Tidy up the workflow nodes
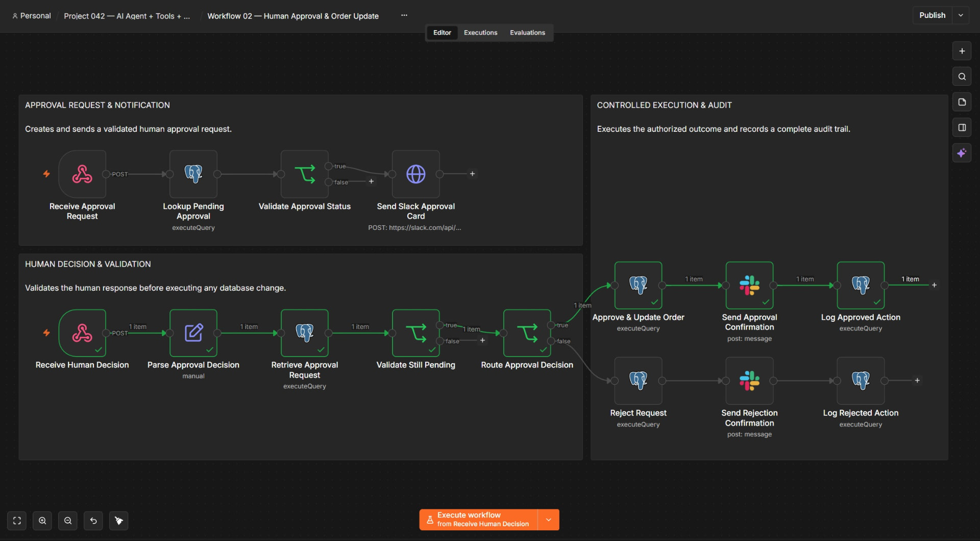980x541 pixels. point(119,521)
